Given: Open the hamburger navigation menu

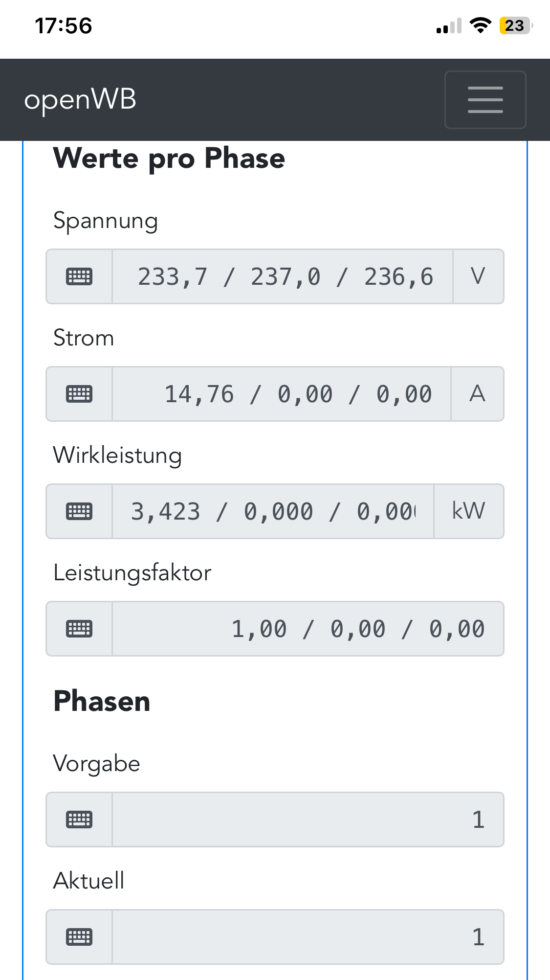Looking at the screenshot, I should coord(485,100).
